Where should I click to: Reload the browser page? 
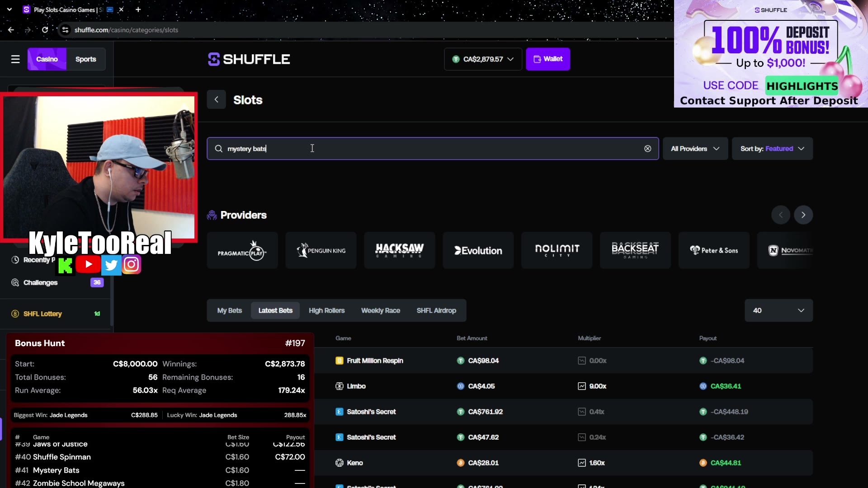tap(45, 30)
